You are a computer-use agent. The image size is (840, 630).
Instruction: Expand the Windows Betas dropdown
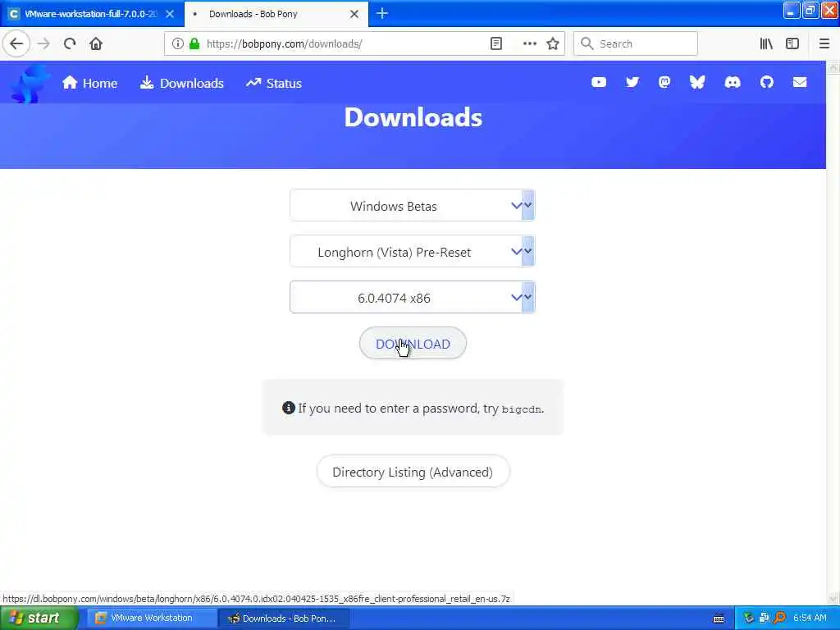413,205
